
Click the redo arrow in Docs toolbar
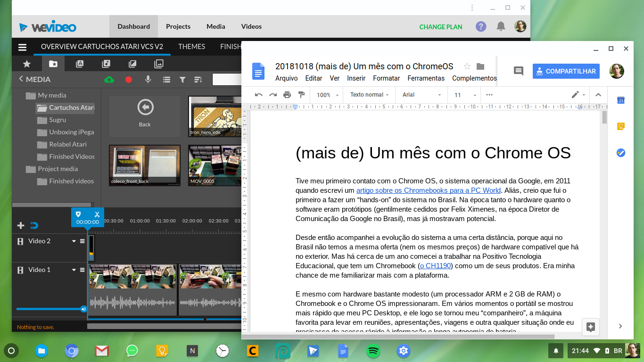(273, 95)
